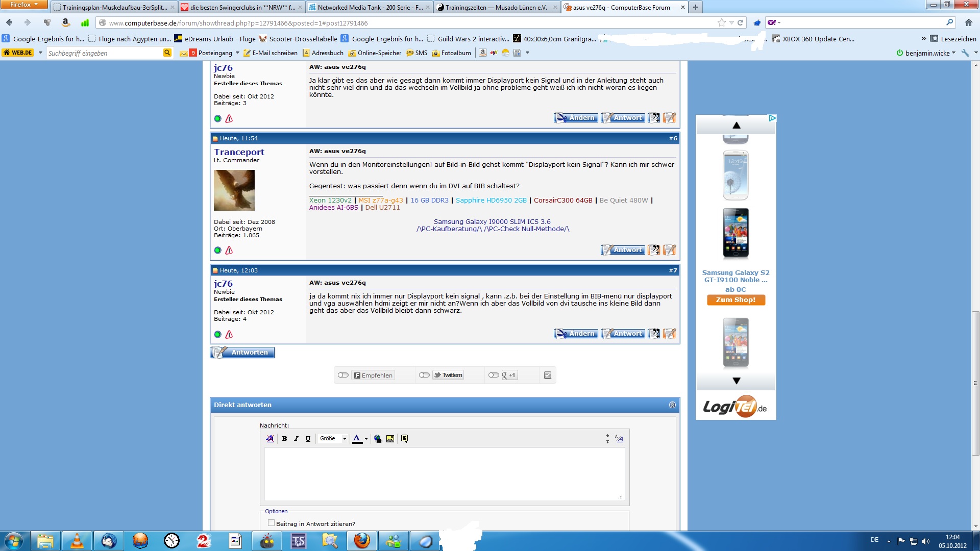Click the insert image icon
This screenshot has width=980, height=551.
point(390,439)
